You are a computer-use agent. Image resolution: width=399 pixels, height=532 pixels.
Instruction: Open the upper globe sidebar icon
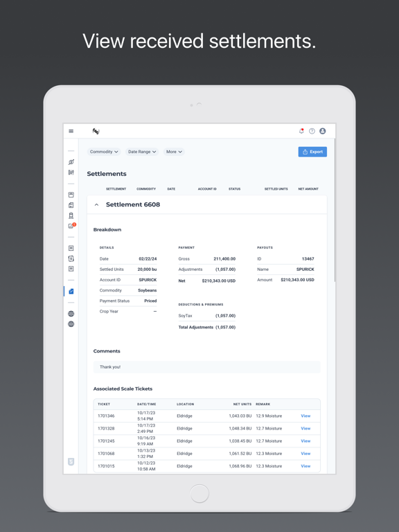click(71, 314)
